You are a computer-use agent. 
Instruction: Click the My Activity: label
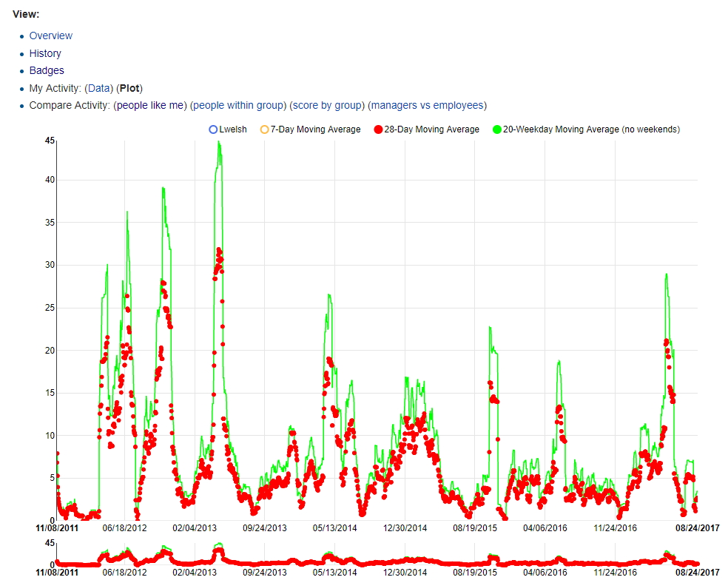(x=55, y=88)
